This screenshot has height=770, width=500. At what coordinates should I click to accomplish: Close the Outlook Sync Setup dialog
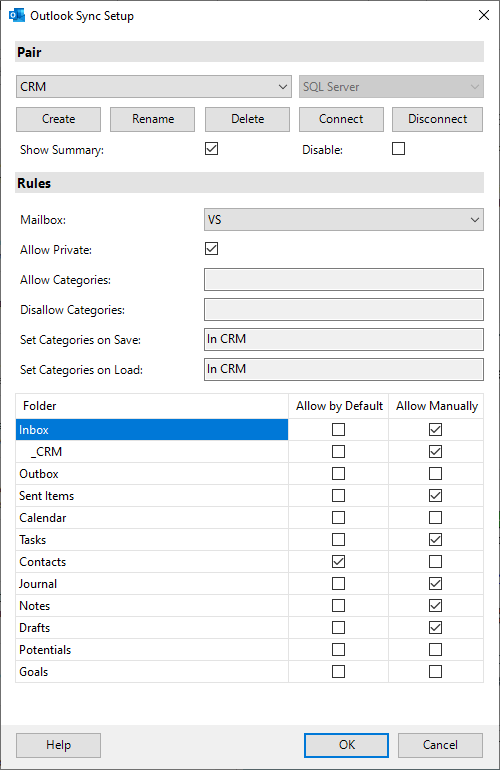484,15
